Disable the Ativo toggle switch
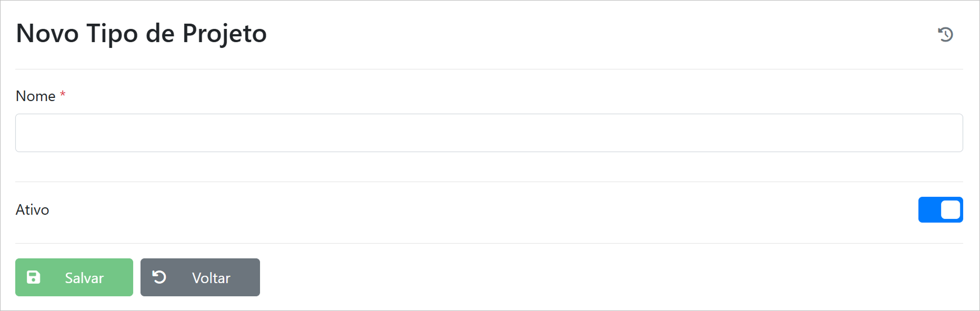Viewport: 980px width, 311px height. coord(940,209)
